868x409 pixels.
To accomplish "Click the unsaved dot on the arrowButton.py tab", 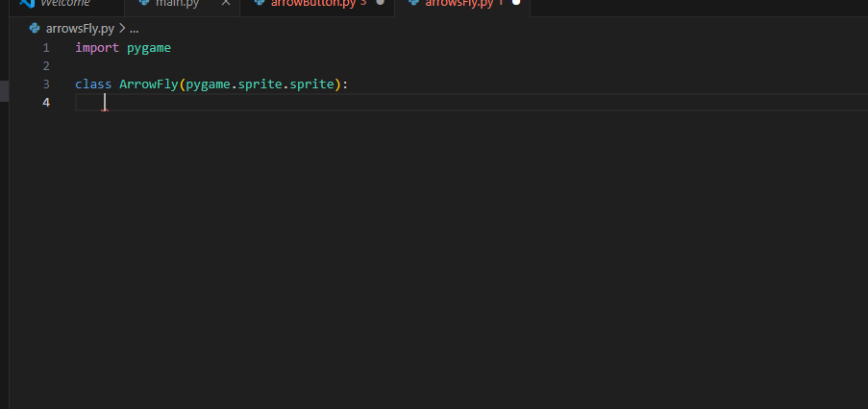I will (x=382, y=3).
